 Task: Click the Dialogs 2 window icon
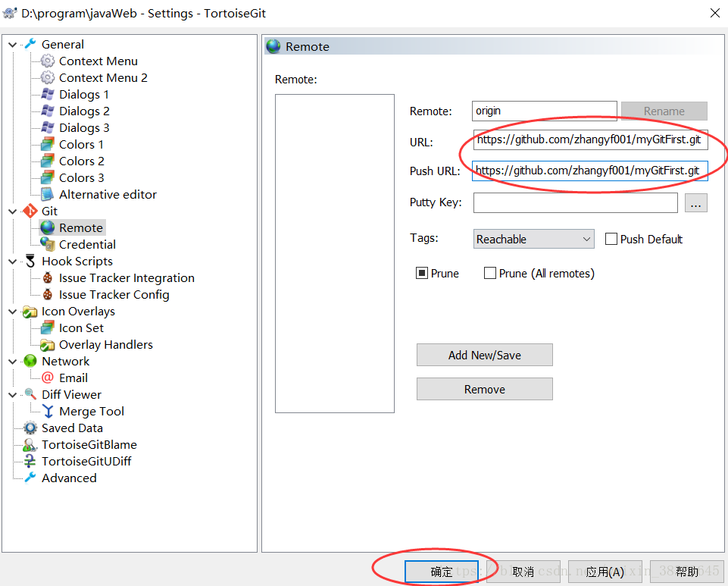[x=48, y=111]
